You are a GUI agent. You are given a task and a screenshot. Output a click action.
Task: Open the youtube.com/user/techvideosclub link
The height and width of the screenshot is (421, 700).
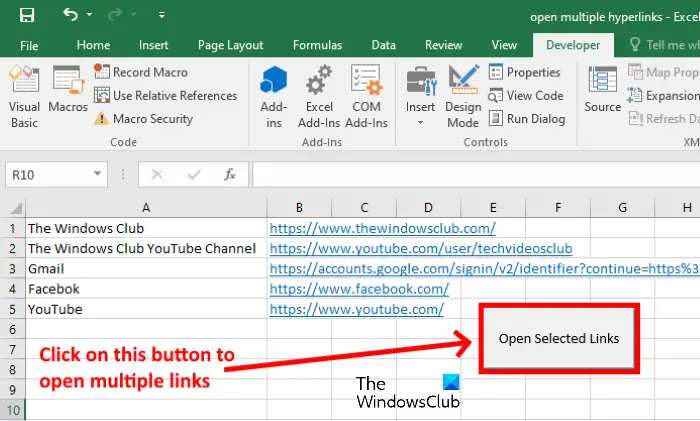tap(421, 249)
